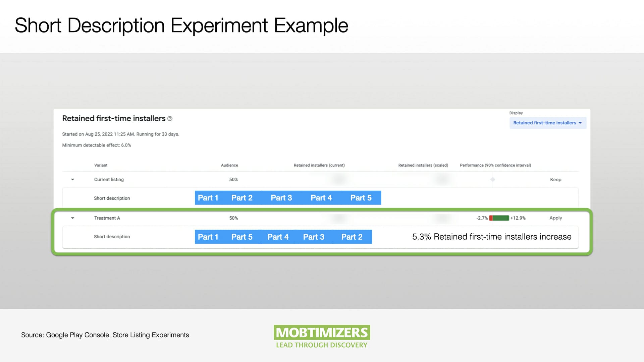Viewport: 644px width, 362px height.
Task: Click the Current listing variant name
Action: 109,180
